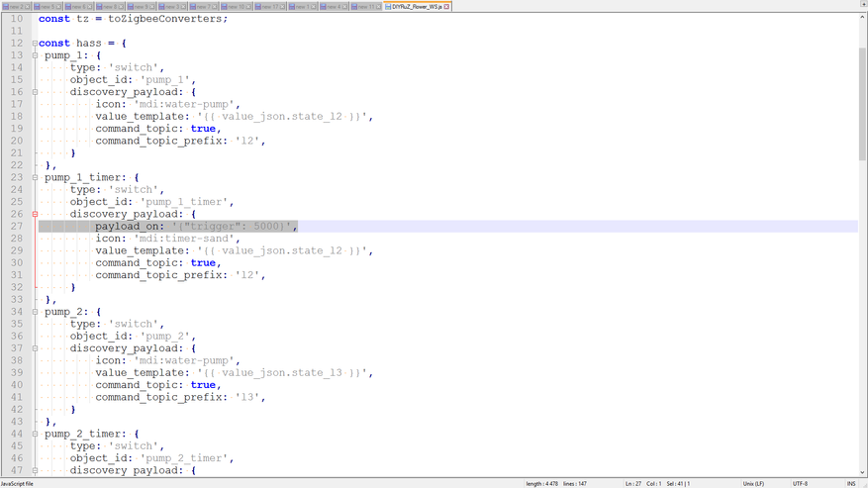Click line number 27 in the margin
The height and width of the screenshot is (488, 868).
[16, 226]
